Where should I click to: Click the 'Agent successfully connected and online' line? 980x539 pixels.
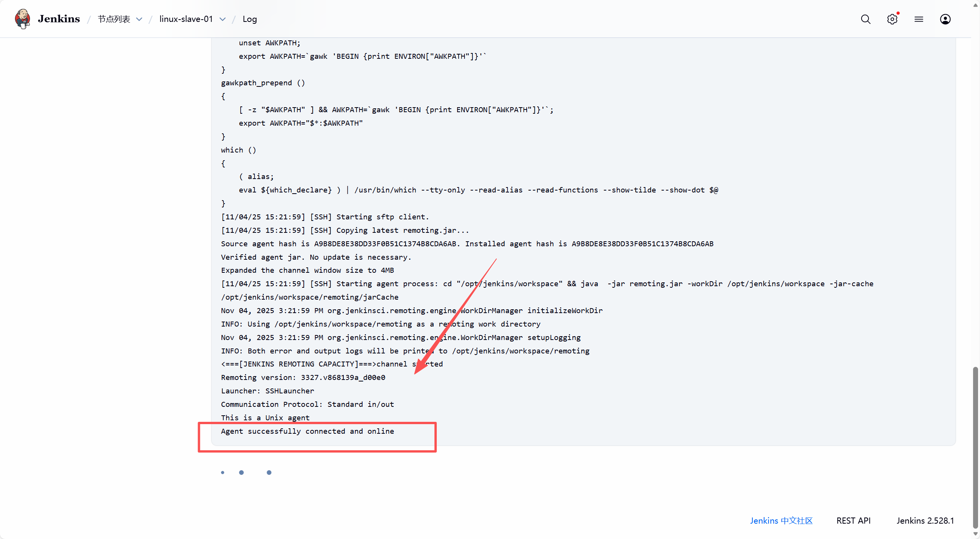(307, 431)
